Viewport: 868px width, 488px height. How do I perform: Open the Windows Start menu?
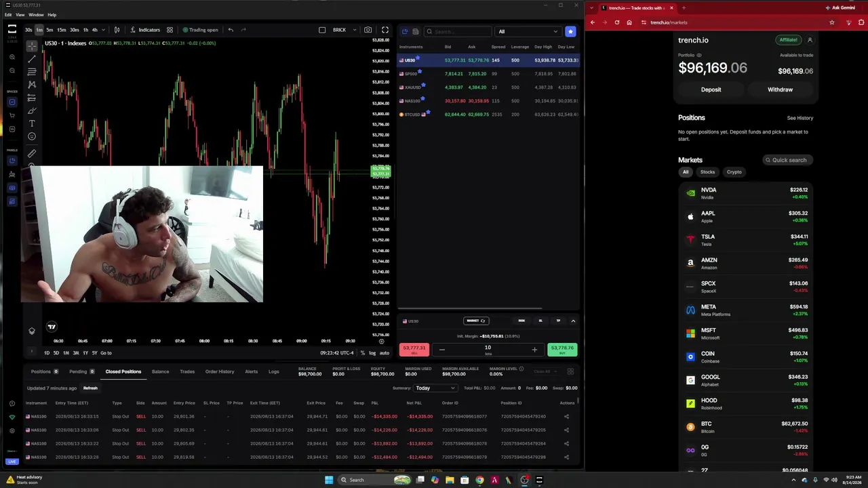pyautogui.click(x=329, y=480)
